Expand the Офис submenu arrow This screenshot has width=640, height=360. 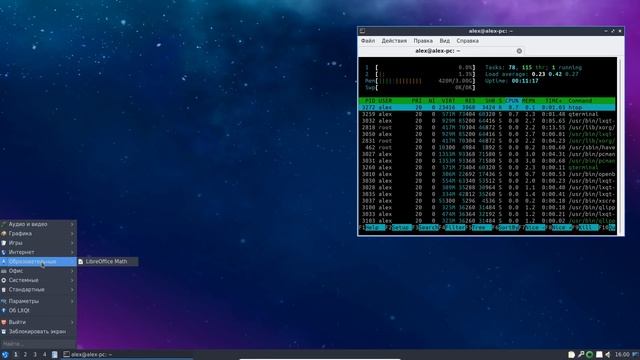(x=72, y=271)
